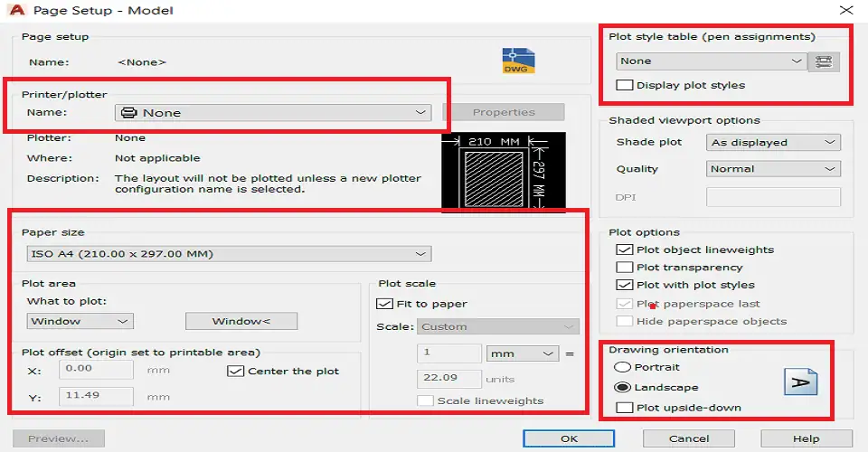
Task: Open the What to plot dropdown
Action: tap(80, 322)
